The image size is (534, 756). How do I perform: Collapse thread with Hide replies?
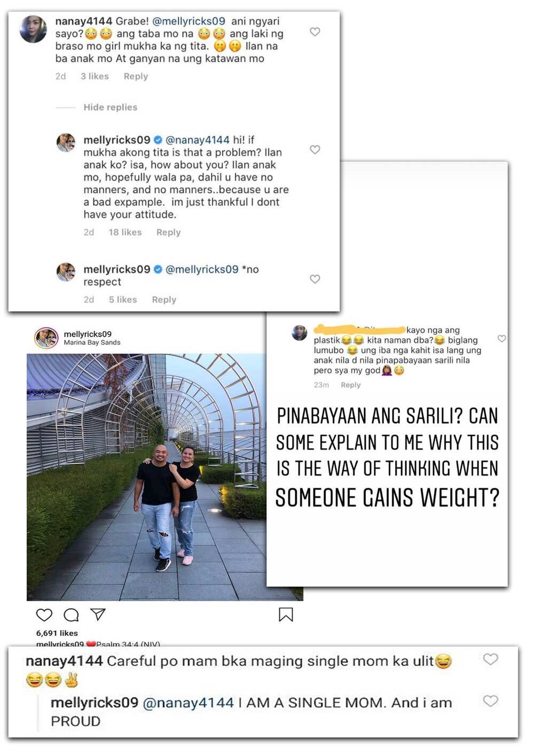[x=110, y=107]
